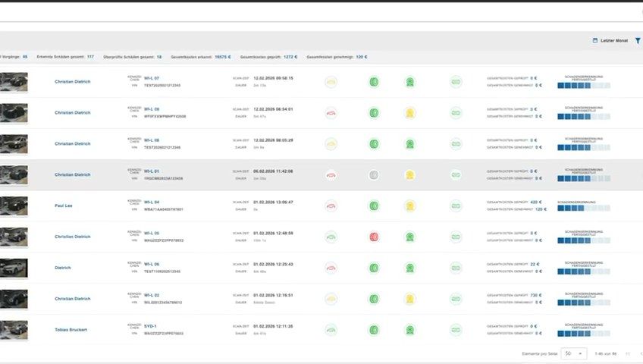Click green link icon in WI-L 08 row

click(456, 144)
